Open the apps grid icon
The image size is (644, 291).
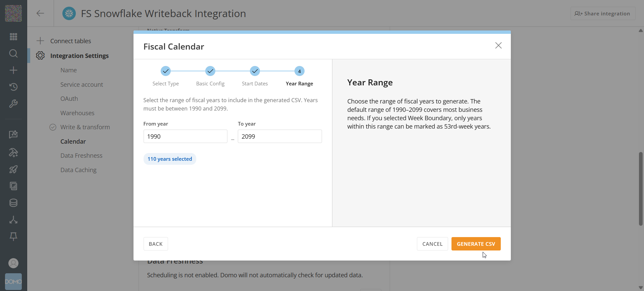[x=13, y=37]
